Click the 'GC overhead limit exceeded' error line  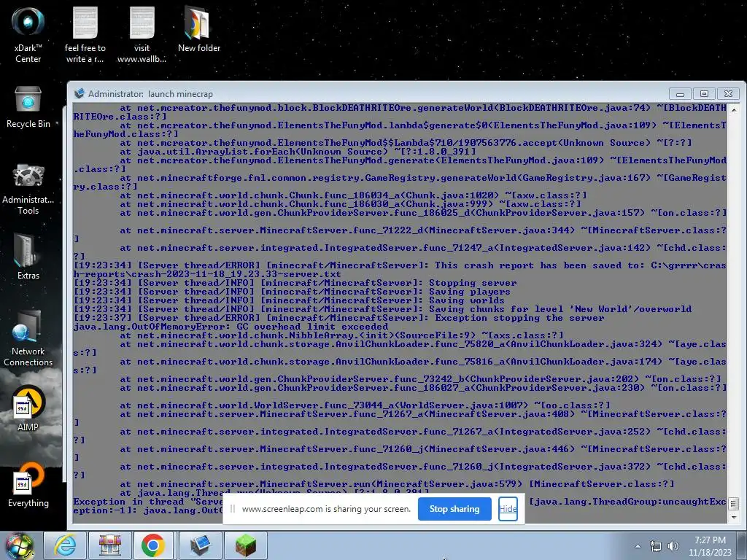coord(231,327)
